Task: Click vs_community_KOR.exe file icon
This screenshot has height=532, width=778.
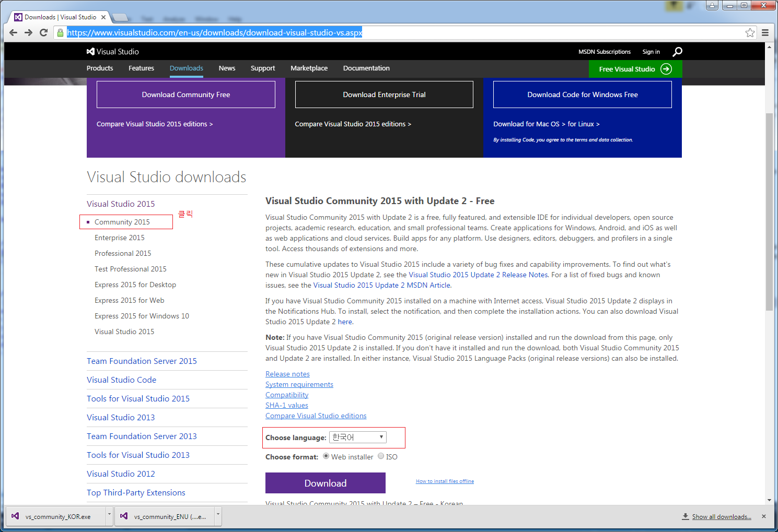Action: click(15, 516)
